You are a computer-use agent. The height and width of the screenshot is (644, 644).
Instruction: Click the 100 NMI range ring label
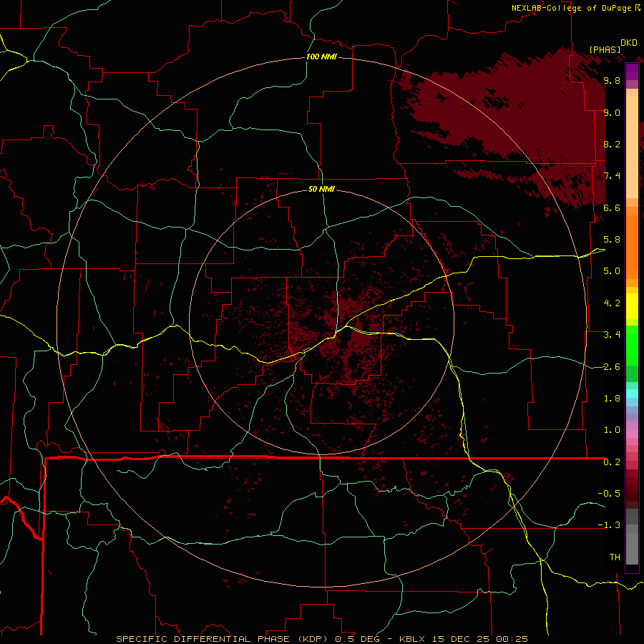[x=321, y=57]
